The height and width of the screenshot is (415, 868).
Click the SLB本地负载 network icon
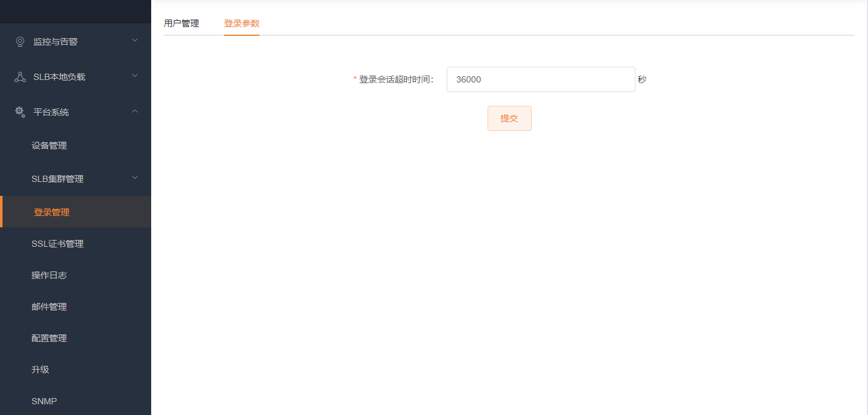[20, 76]
